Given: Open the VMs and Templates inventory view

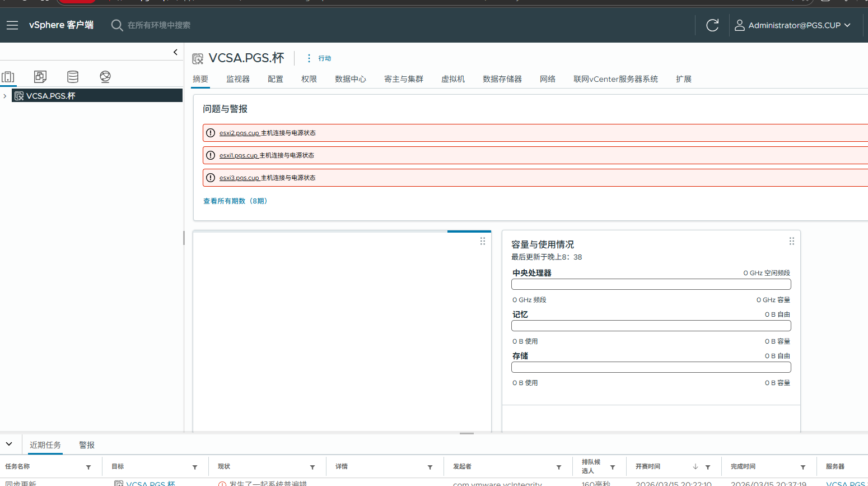Looking at the screenshot, I should (40, 77).
